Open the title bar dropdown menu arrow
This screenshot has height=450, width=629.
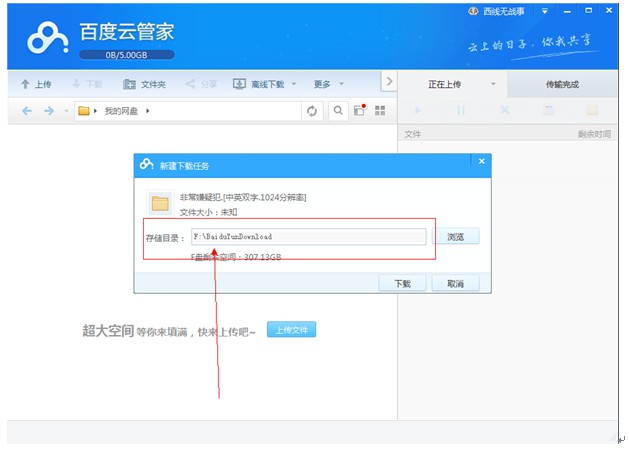tap(544, 11)
